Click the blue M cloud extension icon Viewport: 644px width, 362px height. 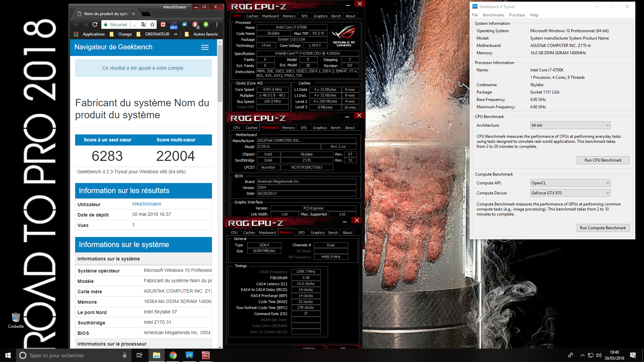(x=184, y=24)
